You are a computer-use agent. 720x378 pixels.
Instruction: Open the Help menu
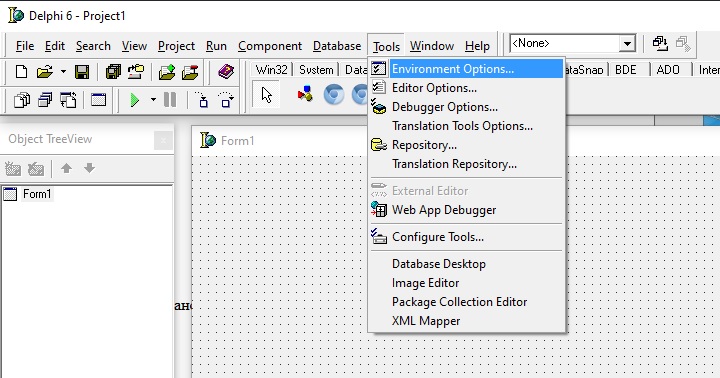tap(477, 46)
